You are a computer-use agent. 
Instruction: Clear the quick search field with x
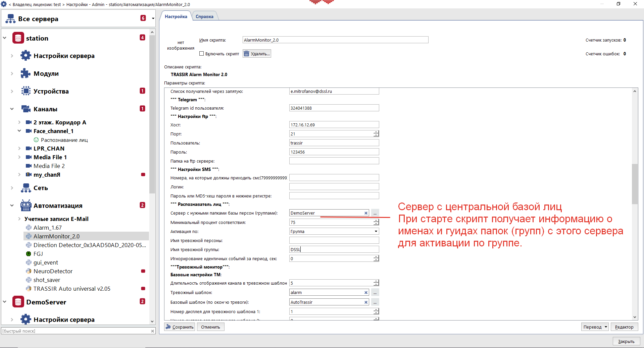tap(152, 331)
